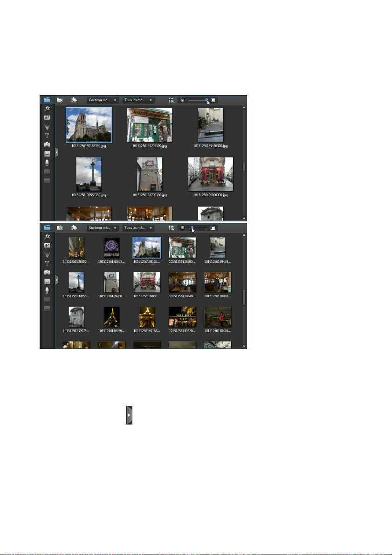
Task: Select the large Notre-Dame cathedral thumbnail 10151256139165390.jpg
Action: [x=89, y=125]
